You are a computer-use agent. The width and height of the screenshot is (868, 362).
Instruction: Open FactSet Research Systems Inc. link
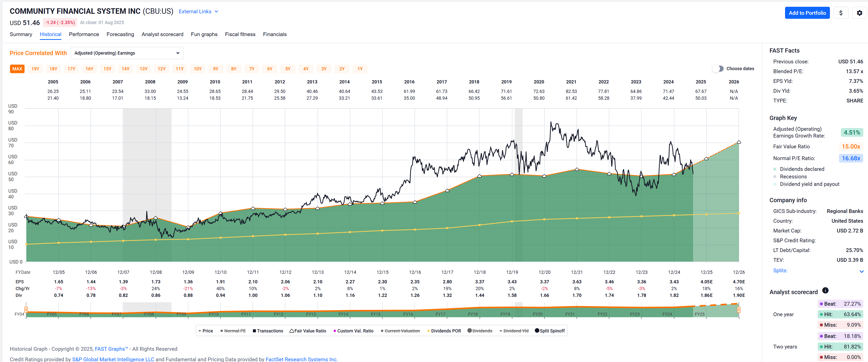coord(302,359)
